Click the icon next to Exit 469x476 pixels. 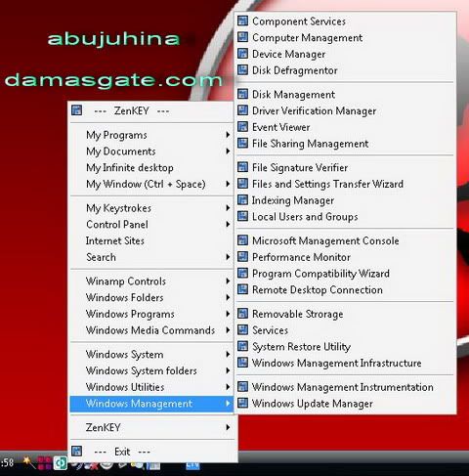click(77, 452)
